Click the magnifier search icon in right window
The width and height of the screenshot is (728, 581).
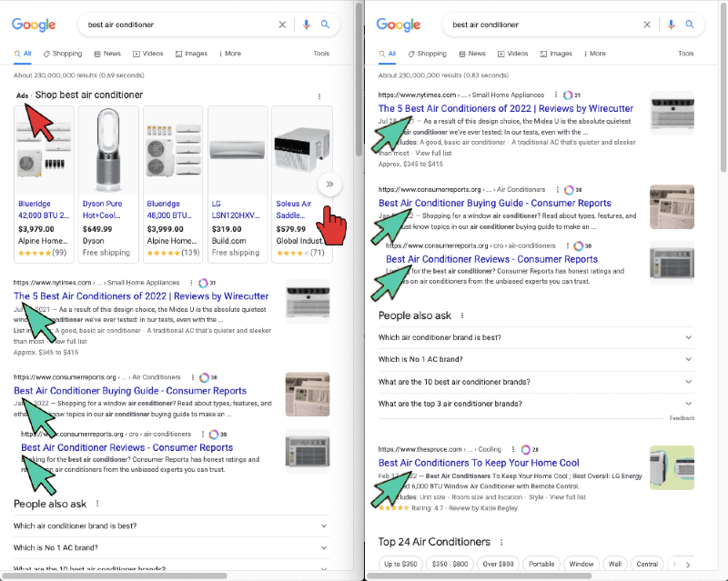click(x=691, y=25)
